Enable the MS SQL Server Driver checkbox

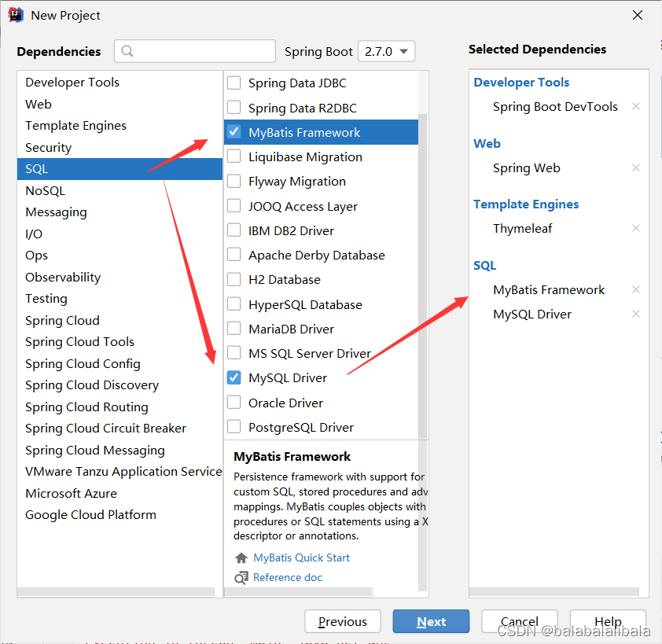(234, 353)
